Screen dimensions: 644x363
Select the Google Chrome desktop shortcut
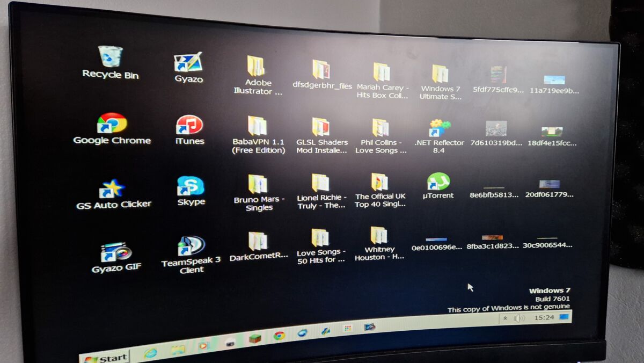[112, 129]
